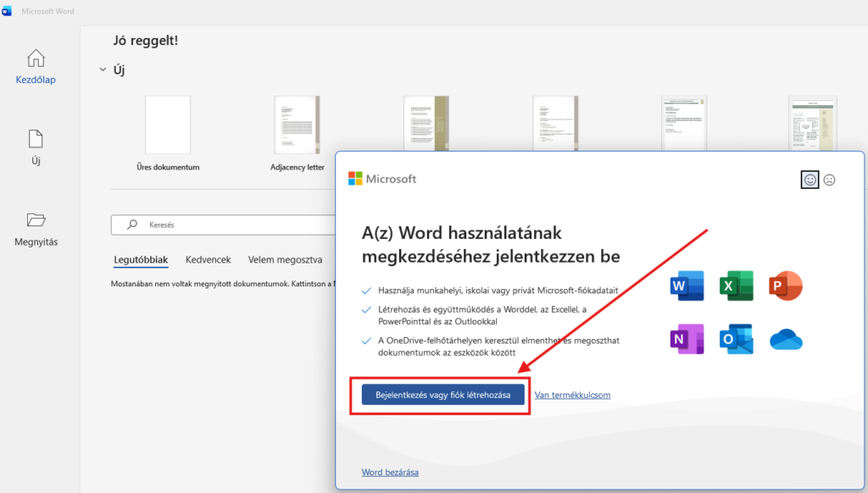Open the Megnyitás folder sidebar icon
The width and height of the screenshot is (868, 493).
click(x=36, y=219)
